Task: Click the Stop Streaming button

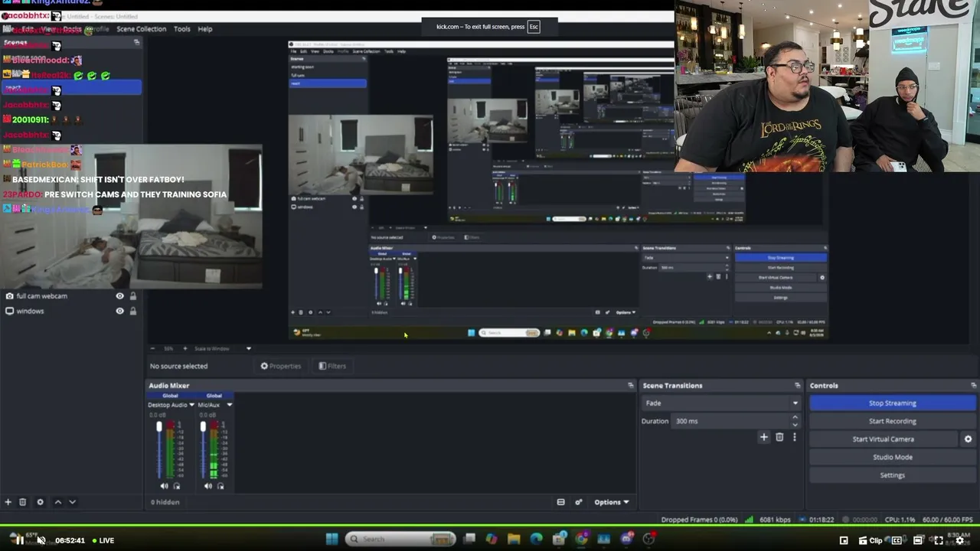Action: pos(892,403)
